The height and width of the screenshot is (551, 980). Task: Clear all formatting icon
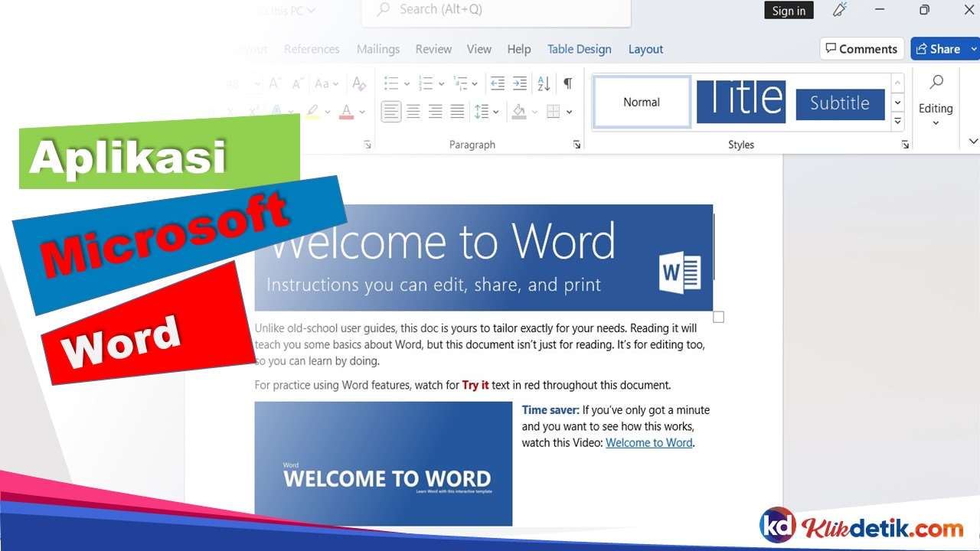pyautogui.click(x=358, y=83)
